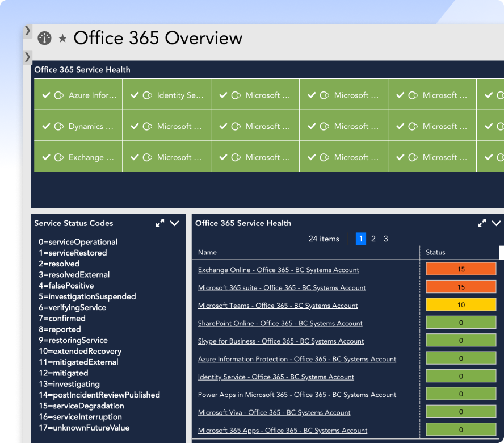The height and width of the screenshot is (443, 504).
Task: Click 13=investigating status code text
Action: (x=69, y=384)
